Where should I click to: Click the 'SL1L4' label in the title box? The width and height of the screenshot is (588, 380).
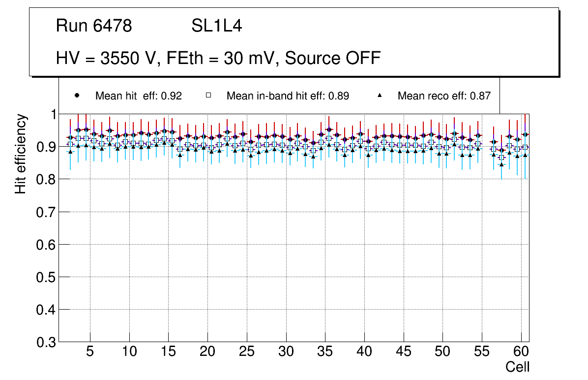pyautogui.click(x=216, y=26)
